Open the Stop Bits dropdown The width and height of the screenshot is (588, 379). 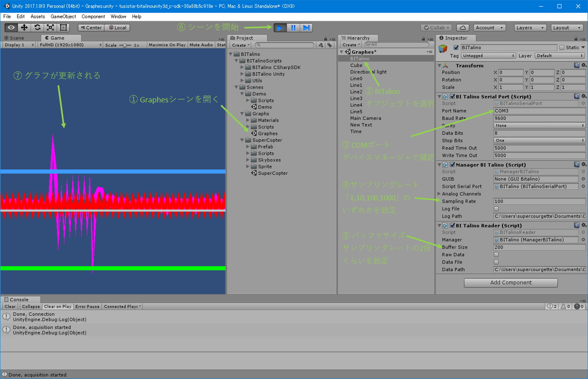pyautogui.click(x=539, y=140)
